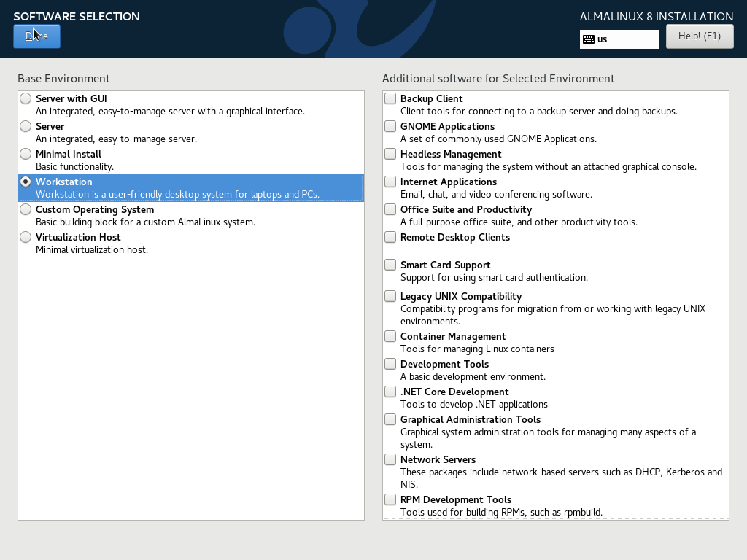Click the 'Basic functionality.' description text
The height and width of the screenshot is (560, 747).
coord(75,167)
